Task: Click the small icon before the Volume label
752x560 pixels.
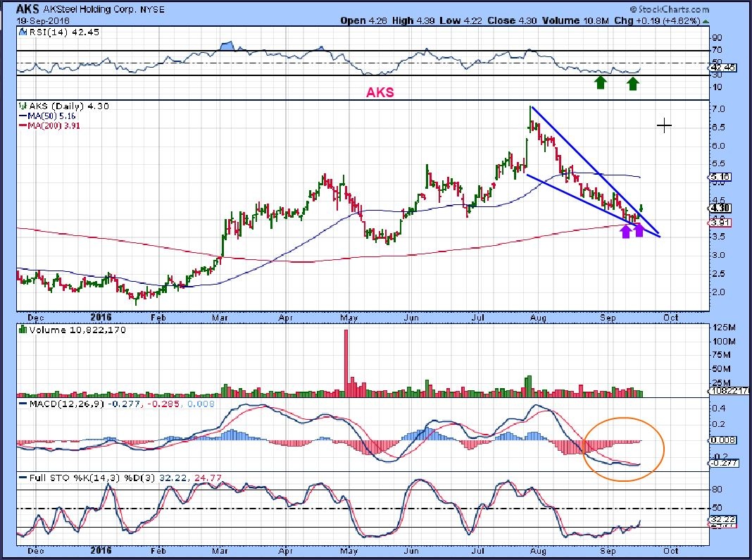Action: [x=21, y=330]
